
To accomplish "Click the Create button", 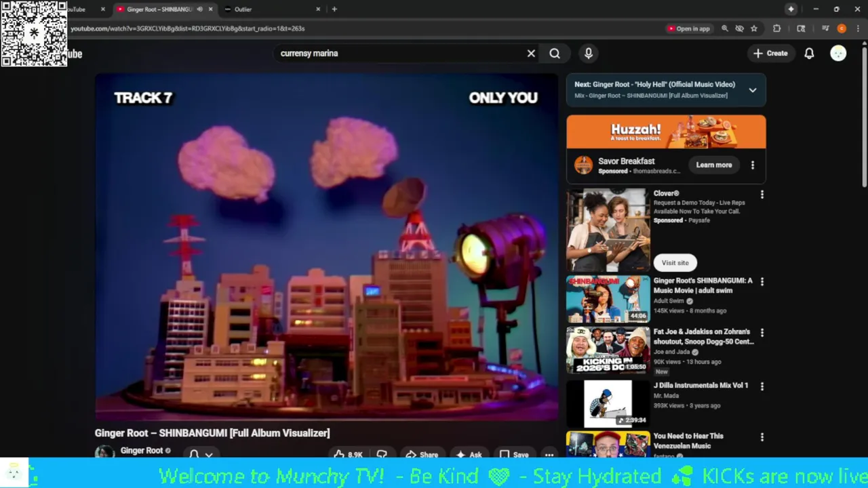I will tap(770, 54).
